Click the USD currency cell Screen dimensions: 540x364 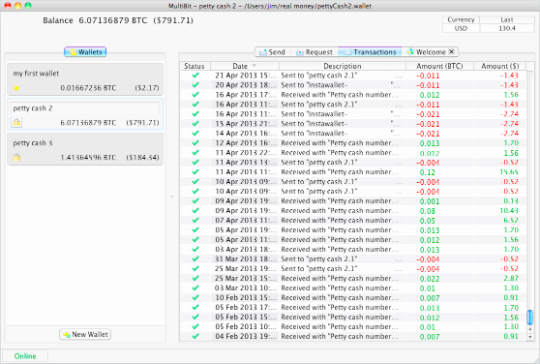461,28
